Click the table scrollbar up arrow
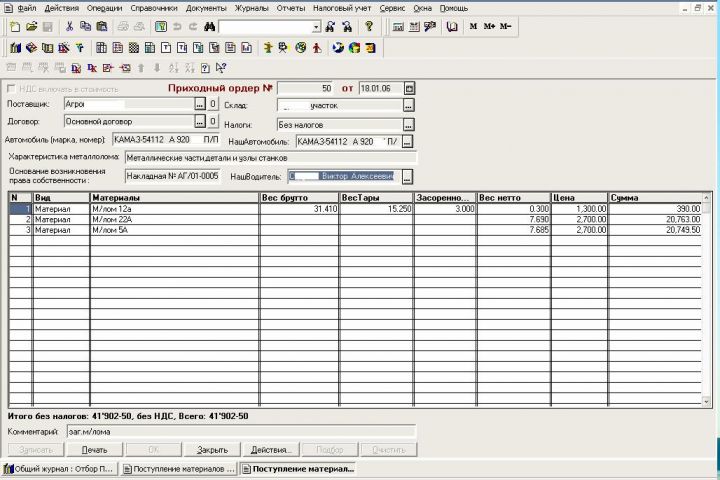This screenshot has width=720, height=480. click(x=706, y=198)
